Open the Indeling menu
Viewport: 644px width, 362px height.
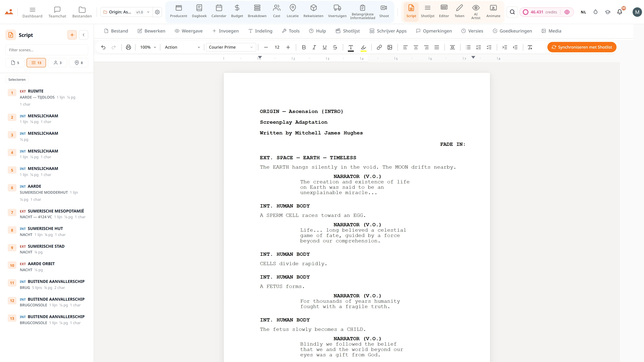point(260,31)
